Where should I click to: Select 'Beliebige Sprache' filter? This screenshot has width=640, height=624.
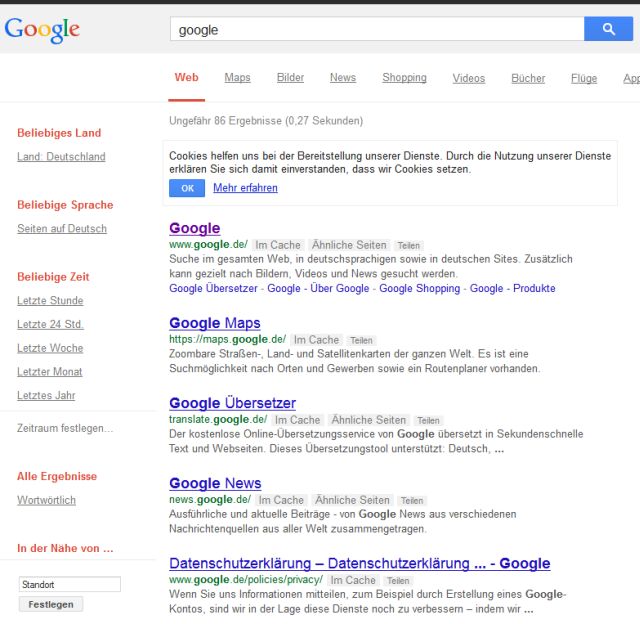pos(65,205)
